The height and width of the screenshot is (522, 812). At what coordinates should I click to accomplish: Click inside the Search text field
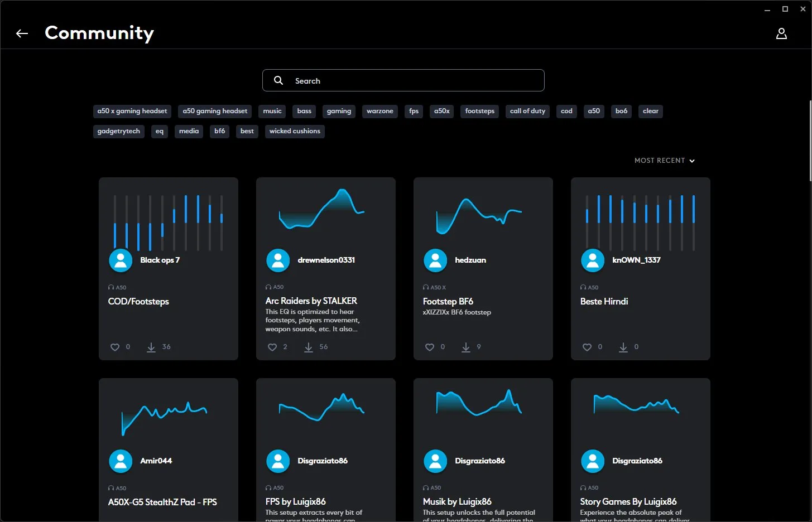point(413,81)
